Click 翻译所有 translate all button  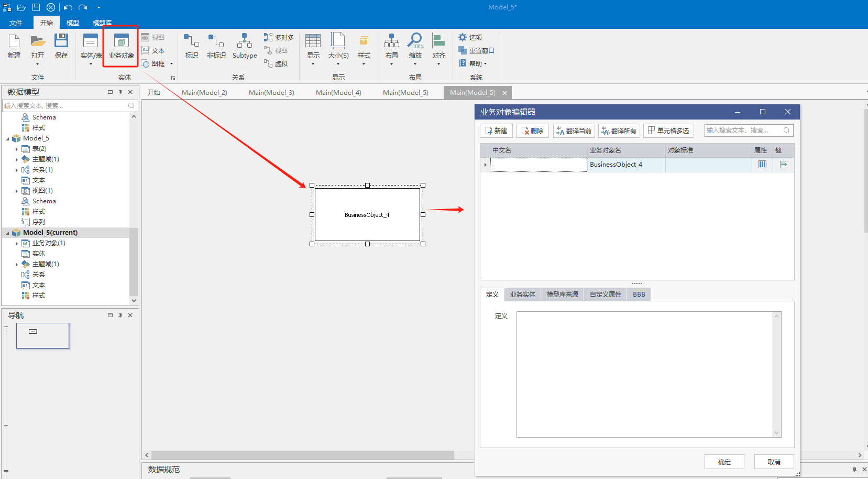point(619,130)
